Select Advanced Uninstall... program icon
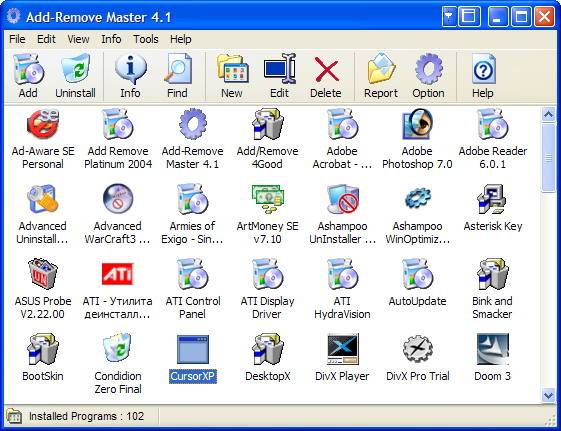This screenshot has height=431, width=561. (x=43, y=200)
